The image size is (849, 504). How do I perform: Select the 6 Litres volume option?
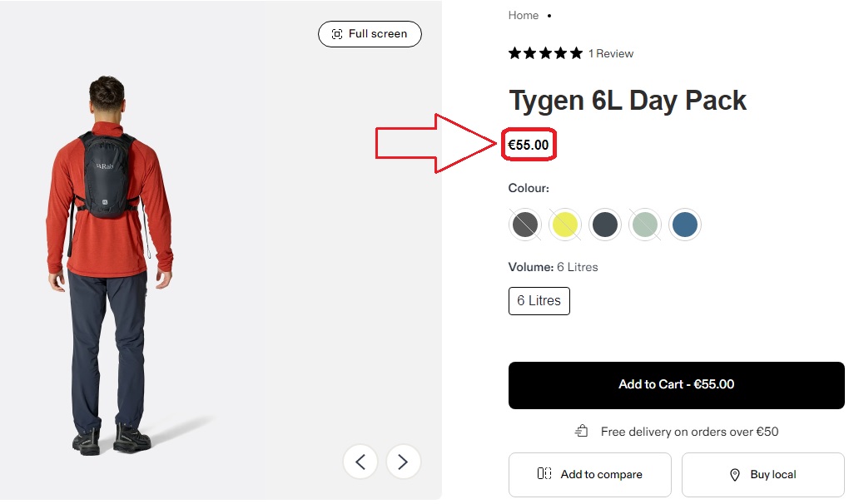point(539,301)
